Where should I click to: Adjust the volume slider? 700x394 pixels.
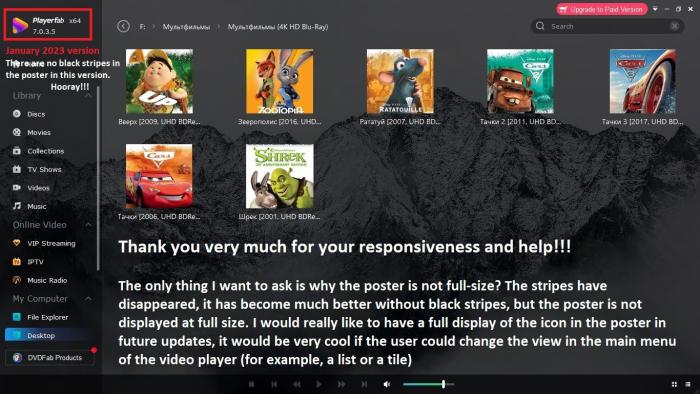pyautogui.click(x=428, y=384)
